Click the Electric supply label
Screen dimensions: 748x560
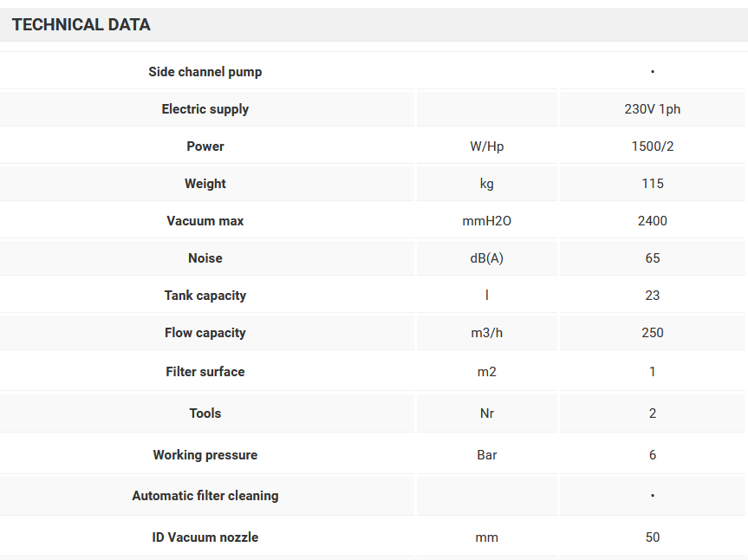tap(205, 109)
